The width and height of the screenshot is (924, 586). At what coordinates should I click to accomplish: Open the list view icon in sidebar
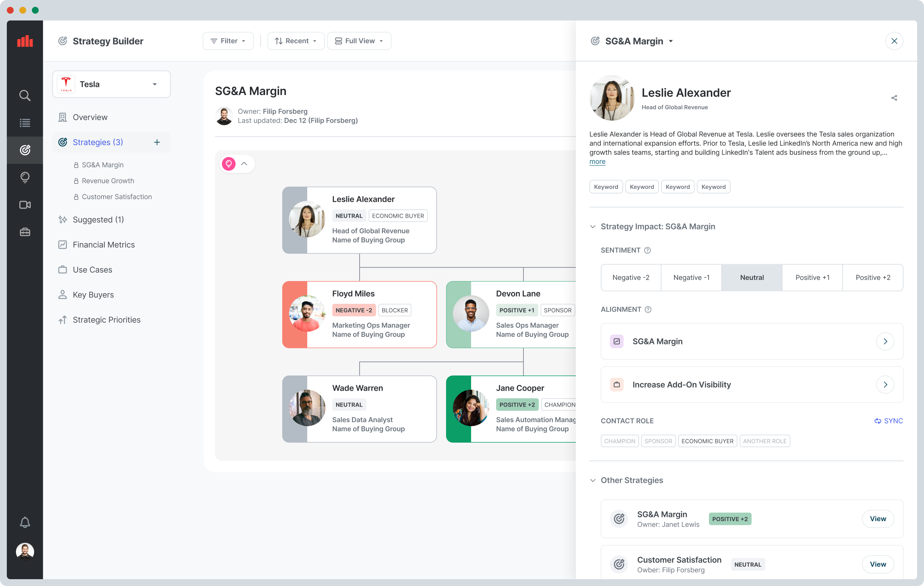click(25, 123)
